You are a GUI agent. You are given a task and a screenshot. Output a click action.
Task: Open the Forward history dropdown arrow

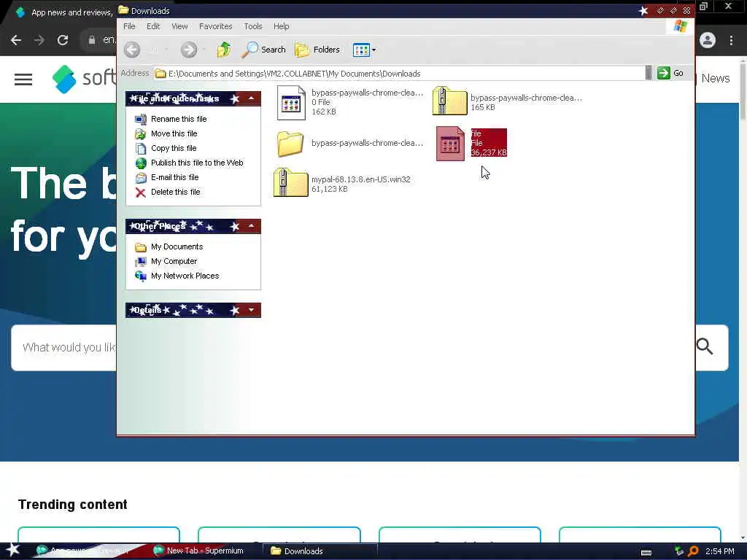(x=204, y=50)
